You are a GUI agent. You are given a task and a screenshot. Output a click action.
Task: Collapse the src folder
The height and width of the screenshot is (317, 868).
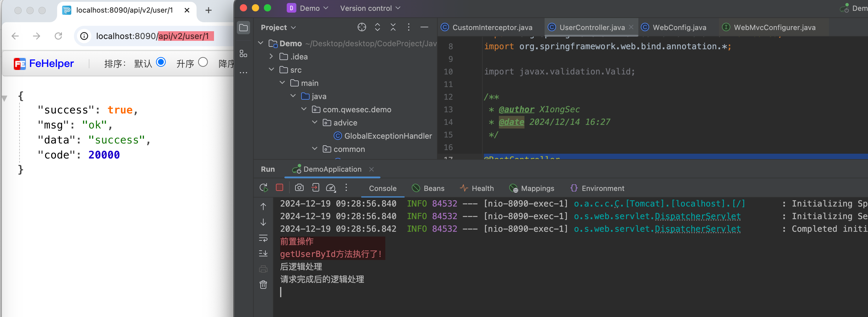pyautogui.click(x=271, y=70)
